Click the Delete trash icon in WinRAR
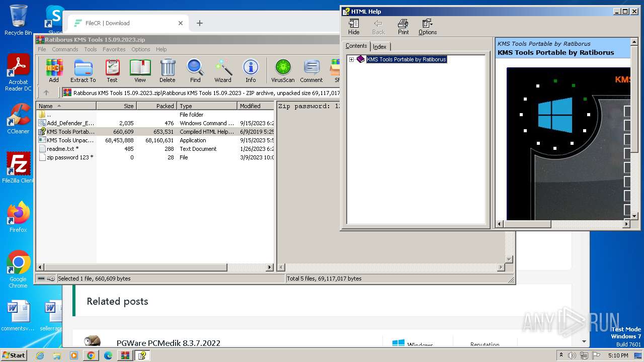The width and height of the screenshot is (644, 362). pos(168,70)
